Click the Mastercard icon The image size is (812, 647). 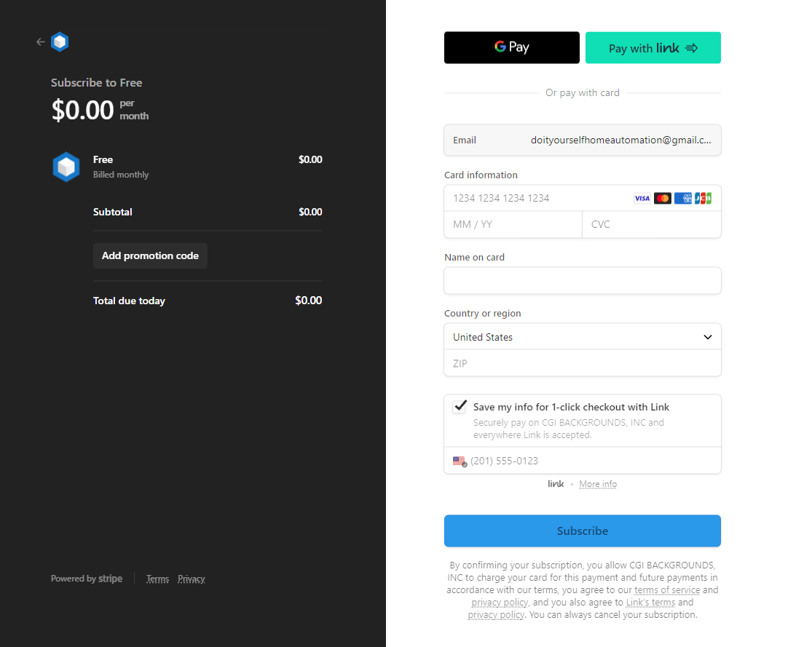(x=662, y=198)
